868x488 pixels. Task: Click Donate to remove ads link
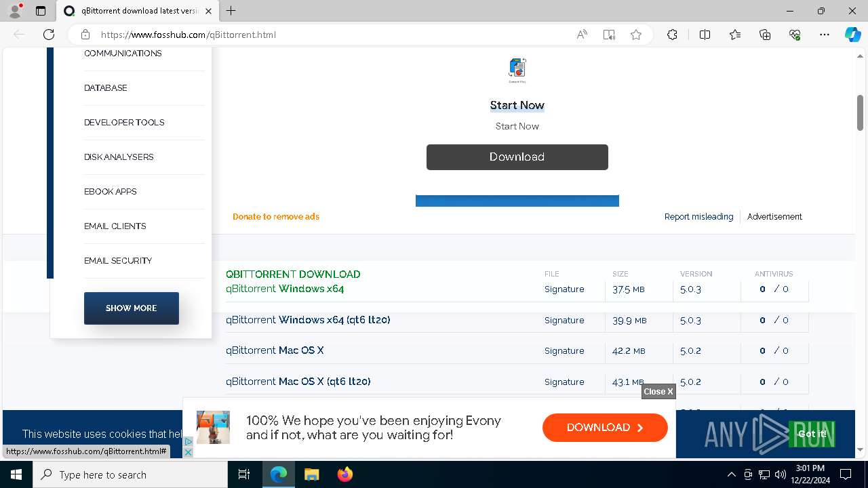point(276,217)
